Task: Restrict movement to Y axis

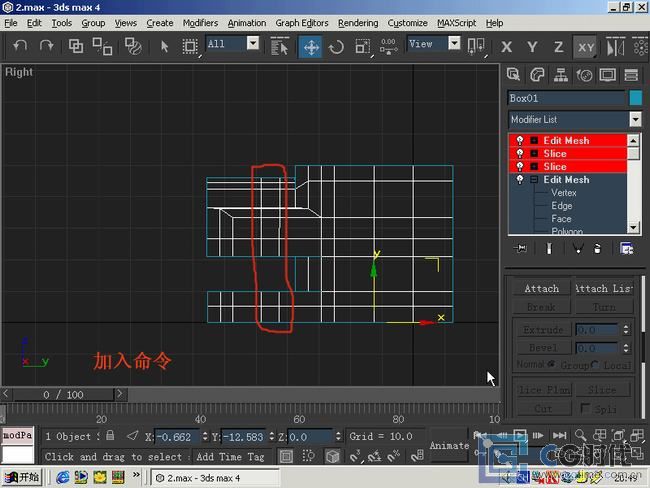Action: (x=532, y=47)
